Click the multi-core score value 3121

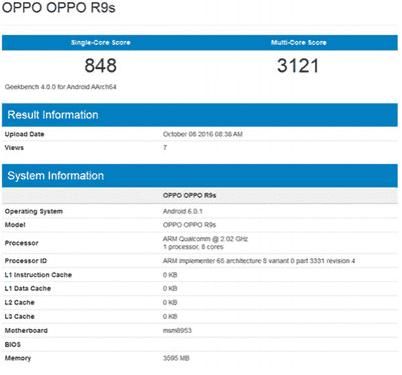(298, 65)
